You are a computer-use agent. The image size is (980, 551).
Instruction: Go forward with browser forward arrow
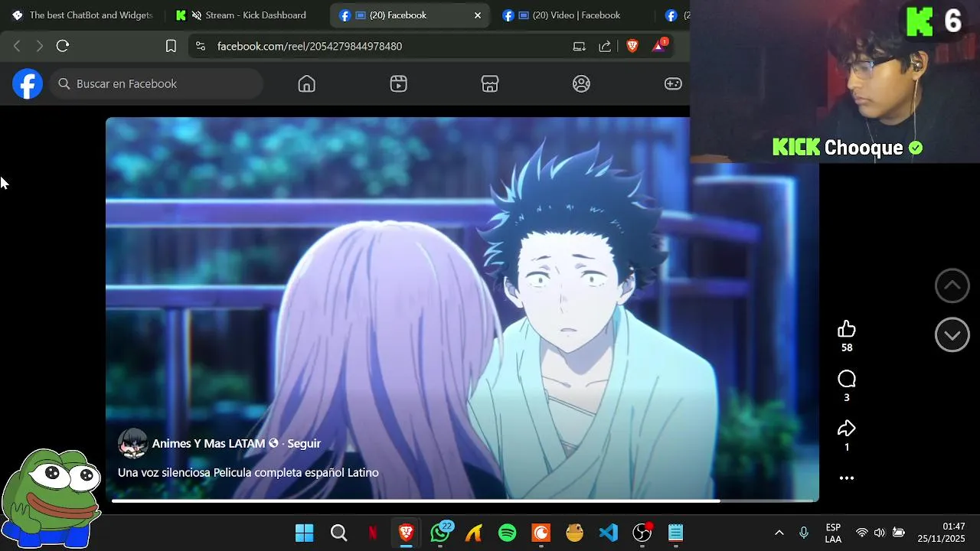click(40, 46)
